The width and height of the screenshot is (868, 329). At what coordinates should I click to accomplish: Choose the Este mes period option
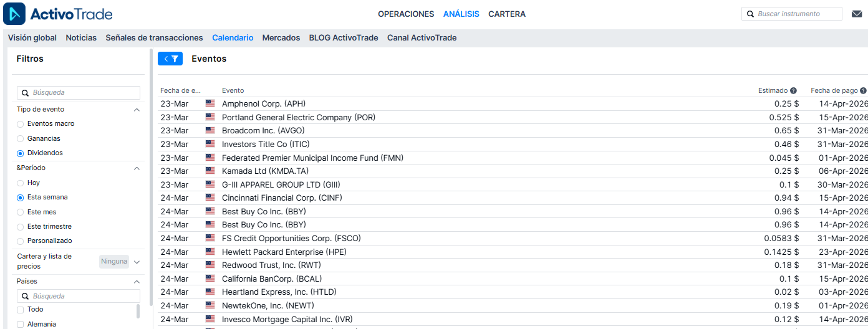(21, 212)
